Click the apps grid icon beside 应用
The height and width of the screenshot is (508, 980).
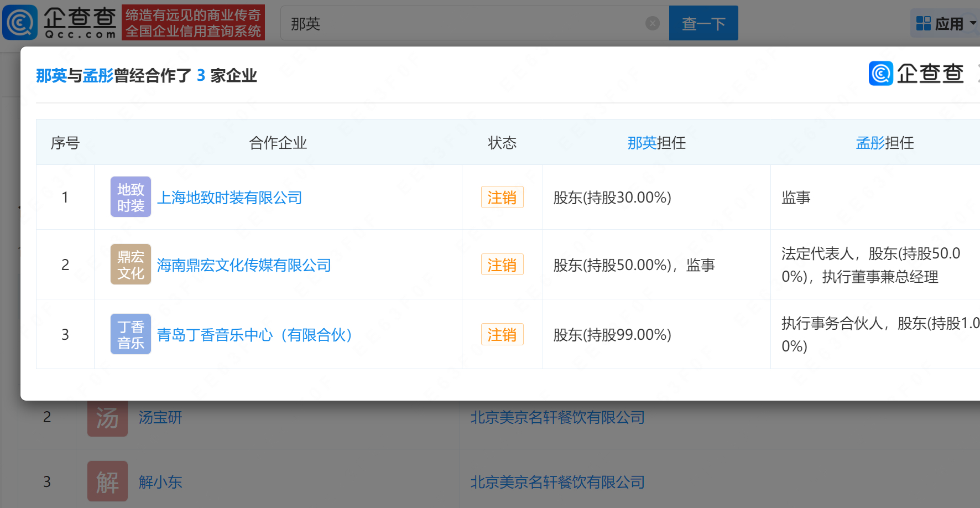coord(924,23)
